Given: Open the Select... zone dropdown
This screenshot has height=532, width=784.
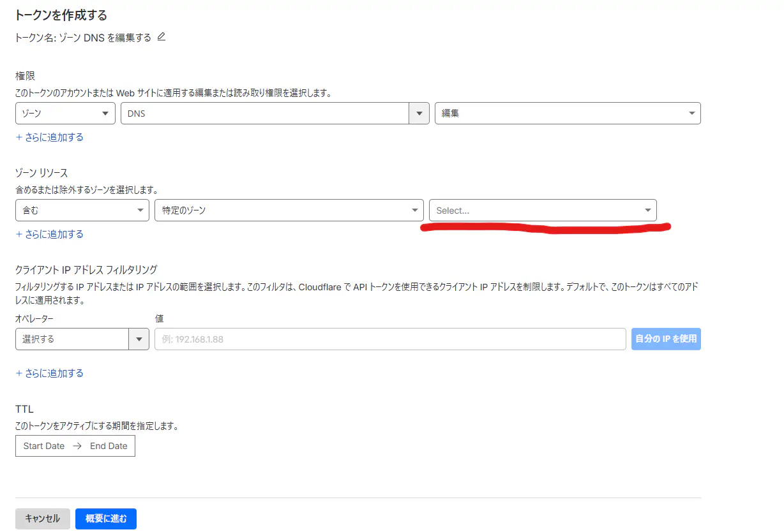Looking at the screenshot, I should pos(543,210).
